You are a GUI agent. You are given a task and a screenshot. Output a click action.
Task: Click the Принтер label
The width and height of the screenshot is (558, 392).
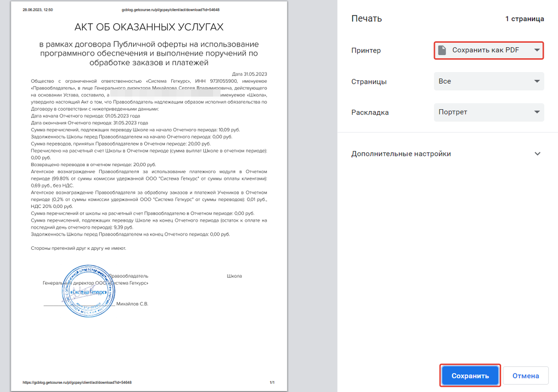[366, 51]
